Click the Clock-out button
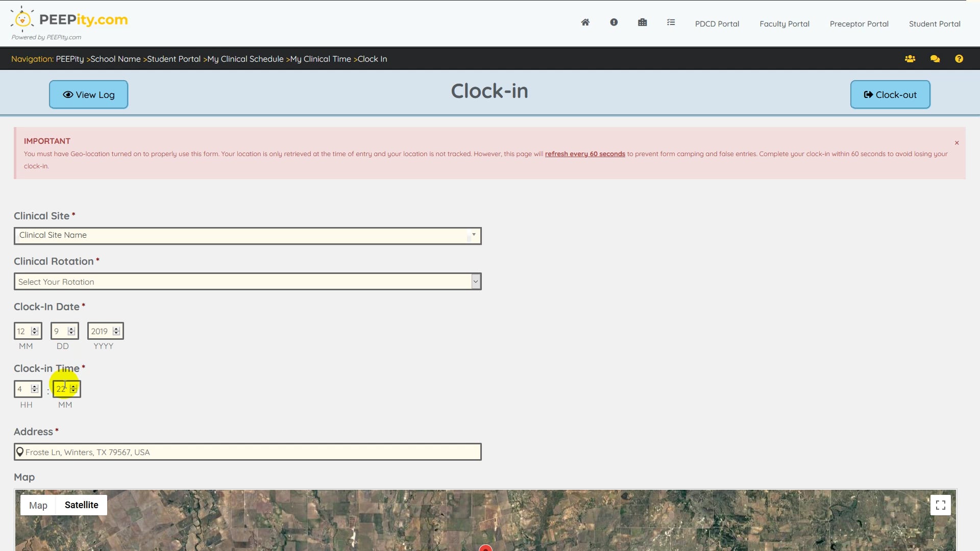Viewport: 980px width, 551px height. coord(890,94)
